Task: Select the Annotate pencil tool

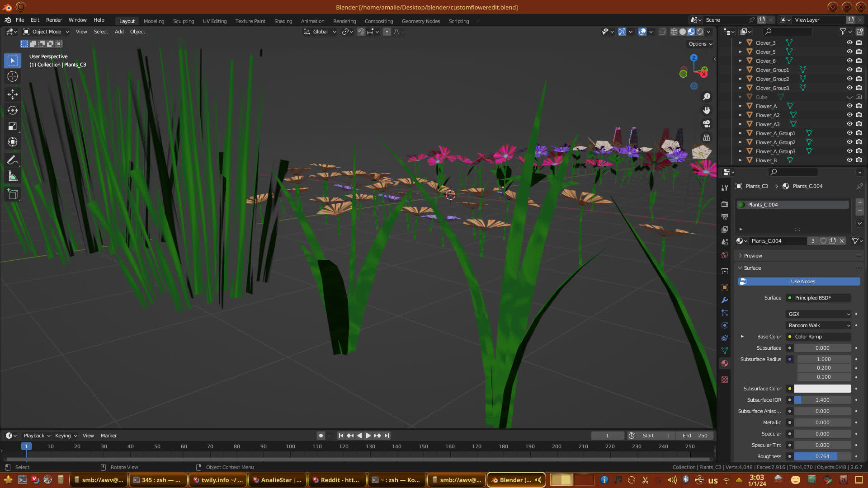Action: tap(13, 160)
